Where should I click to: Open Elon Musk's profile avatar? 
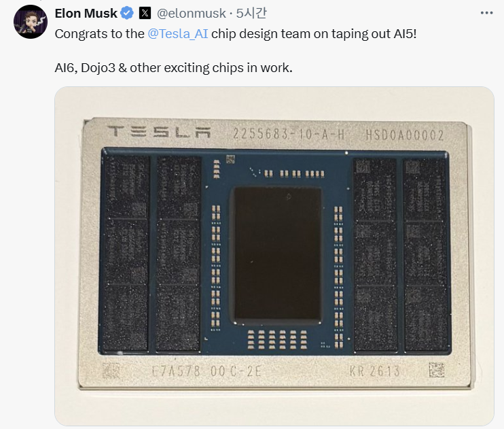coord(30,22)
